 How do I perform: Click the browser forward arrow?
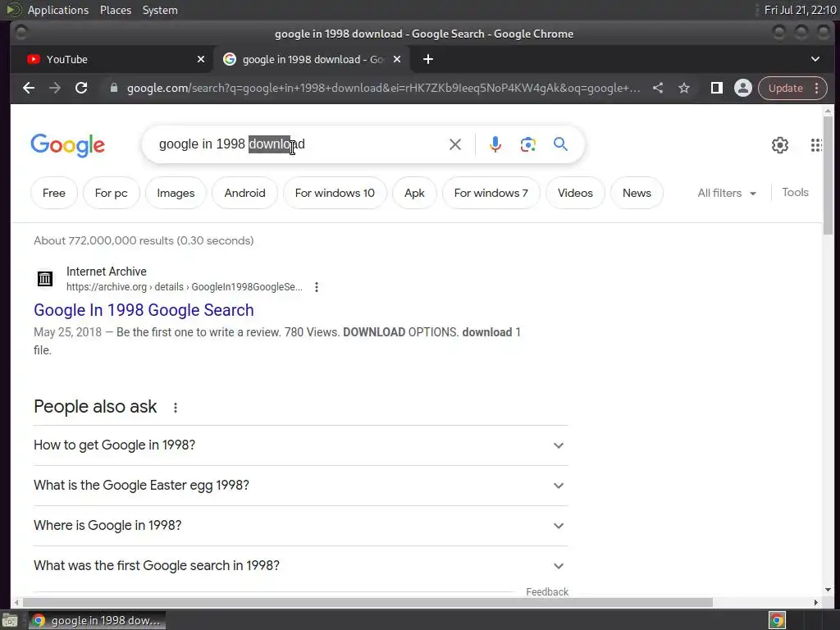[x=55, y=88]
